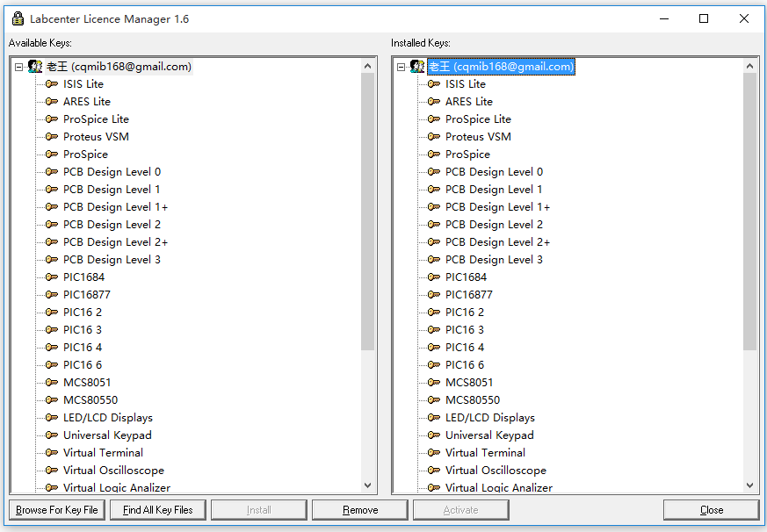Collapse the Installed Keys root tree node

coord(401,67)
